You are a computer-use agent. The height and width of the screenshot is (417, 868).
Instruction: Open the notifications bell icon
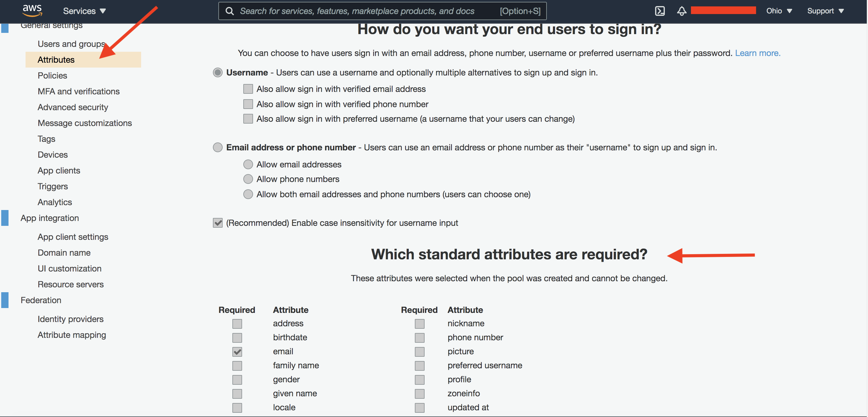pos(681,11)
